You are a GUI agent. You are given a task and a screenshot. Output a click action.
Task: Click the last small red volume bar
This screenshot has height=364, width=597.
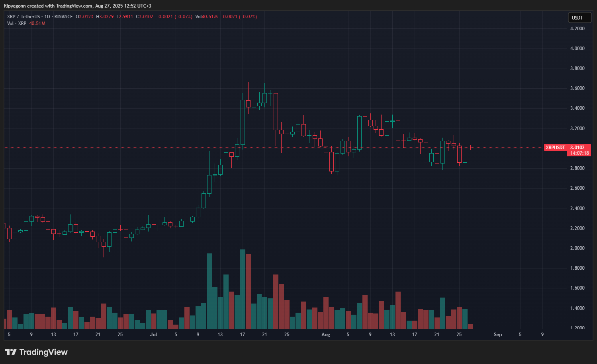pos(470,326)
